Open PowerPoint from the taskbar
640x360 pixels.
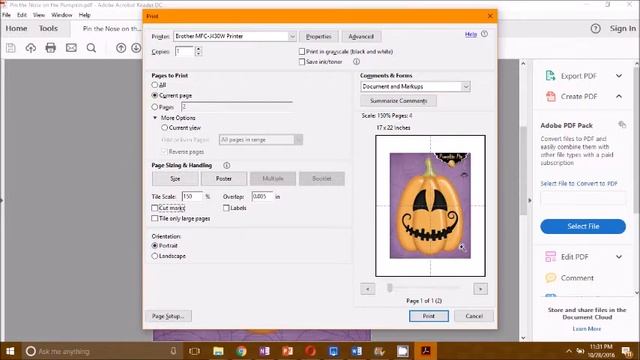[x=287, y=351]
